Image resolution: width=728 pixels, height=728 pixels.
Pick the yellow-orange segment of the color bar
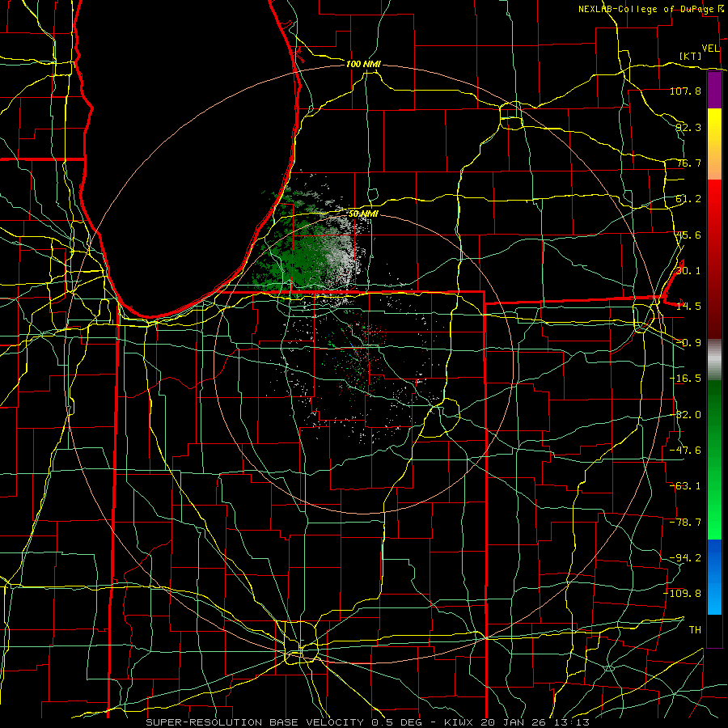(714, 144)
